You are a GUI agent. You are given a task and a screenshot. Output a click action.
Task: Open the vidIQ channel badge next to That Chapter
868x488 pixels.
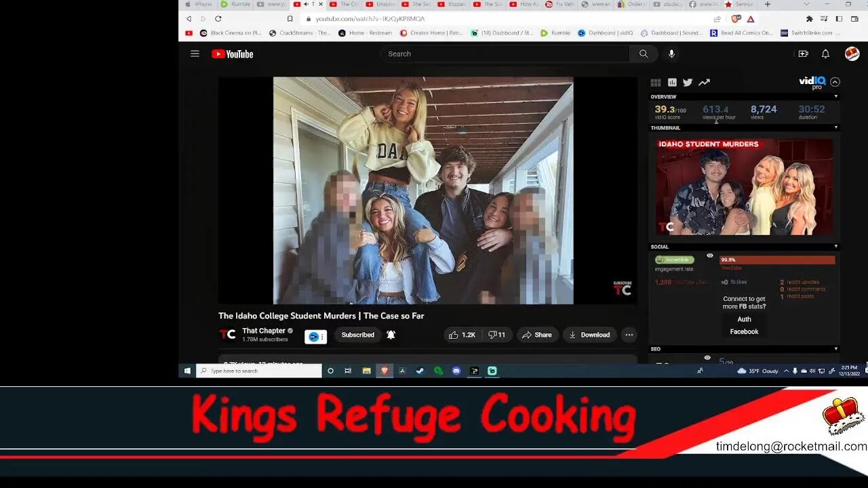(x=315, y=336)
